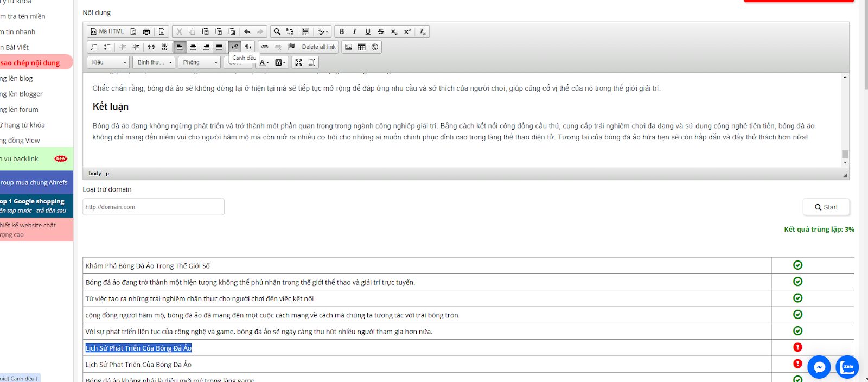The width and height of the screenshot is (868, 382).
Task: Toggle center alignment
Action: (x=193, y=47)
